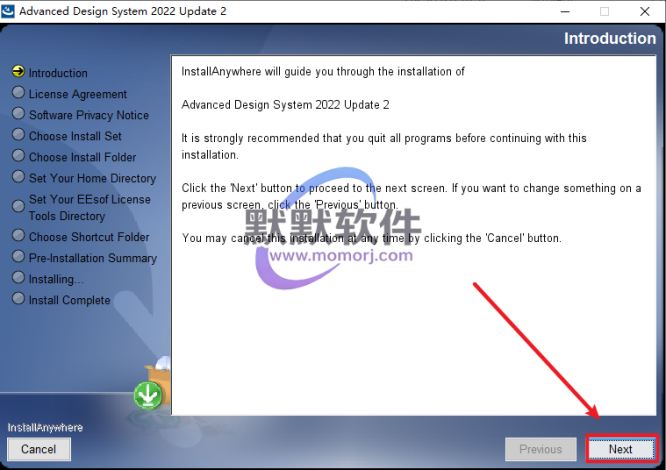
Task: Click the Next button
Action: point(621,449)
